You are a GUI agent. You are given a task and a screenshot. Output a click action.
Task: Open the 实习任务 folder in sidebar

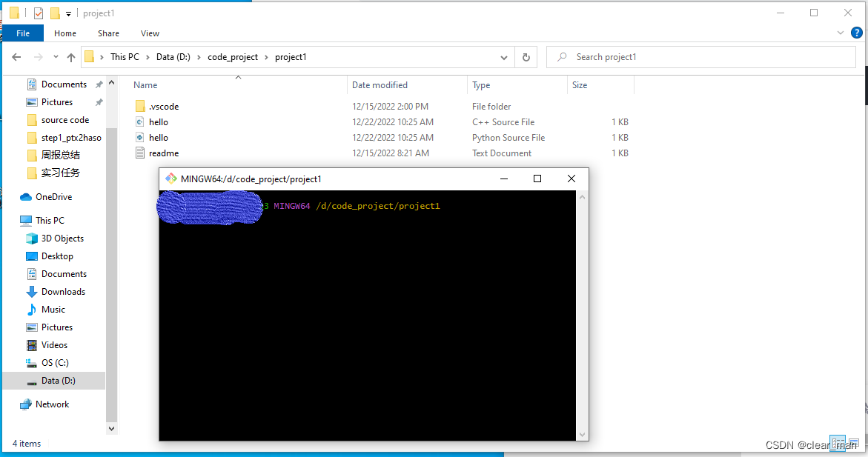(60, 173)
